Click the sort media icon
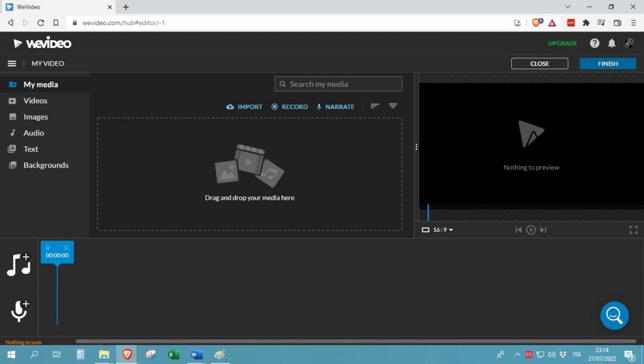Image resolution: width=644 pixels, height=364 pixels. click(375, 106)
